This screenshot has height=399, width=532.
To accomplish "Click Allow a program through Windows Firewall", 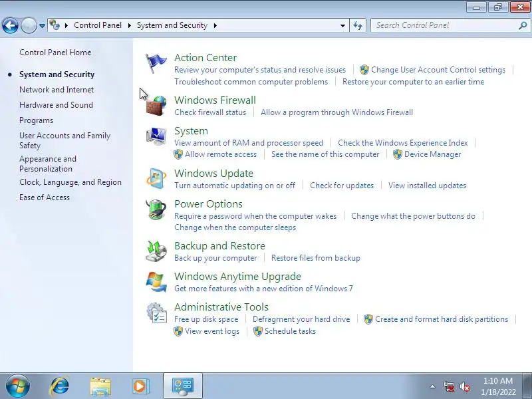I will click(x=336, y=112).
